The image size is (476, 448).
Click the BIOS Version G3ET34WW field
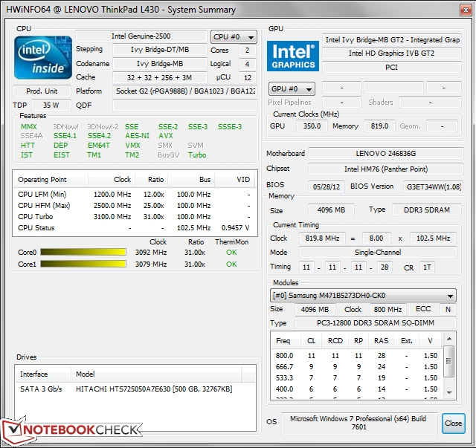coord(434,186)
